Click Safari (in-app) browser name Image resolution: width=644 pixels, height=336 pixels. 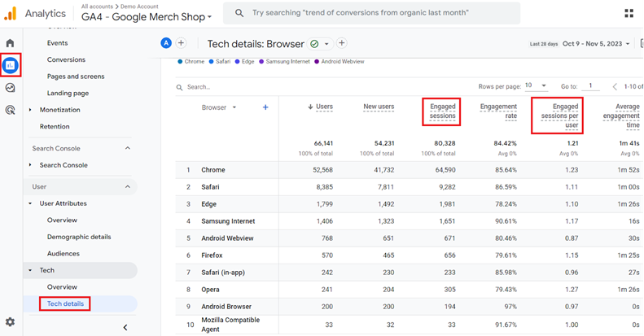(x=223, y=273)
